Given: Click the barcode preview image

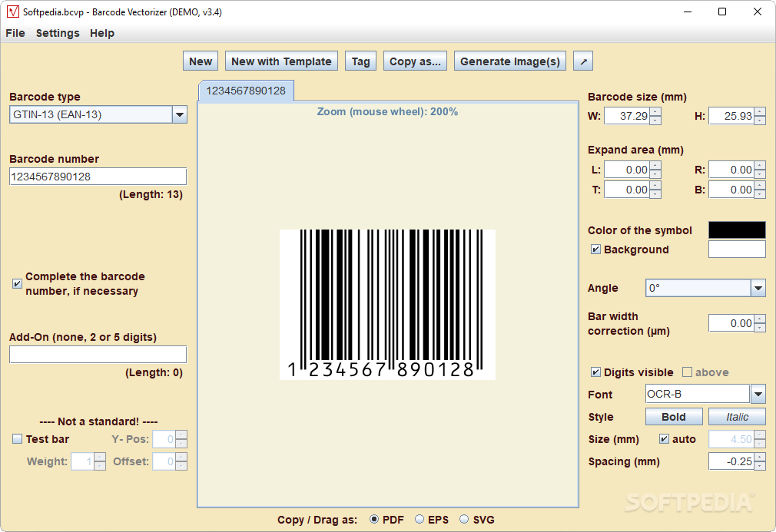Looking at the screenshot, I should click(x=387, y=305).
